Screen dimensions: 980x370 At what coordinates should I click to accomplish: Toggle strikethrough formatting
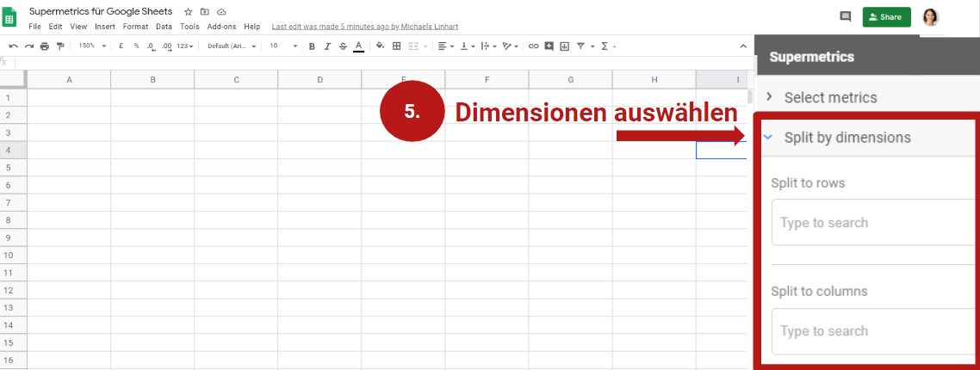click(343, 46)
